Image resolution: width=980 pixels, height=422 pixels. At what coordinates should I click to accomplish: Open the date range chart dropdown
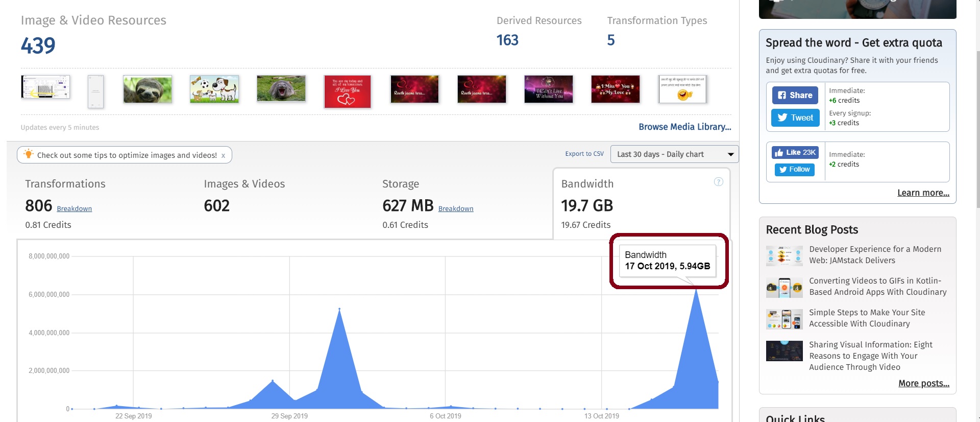coord(674,154)
